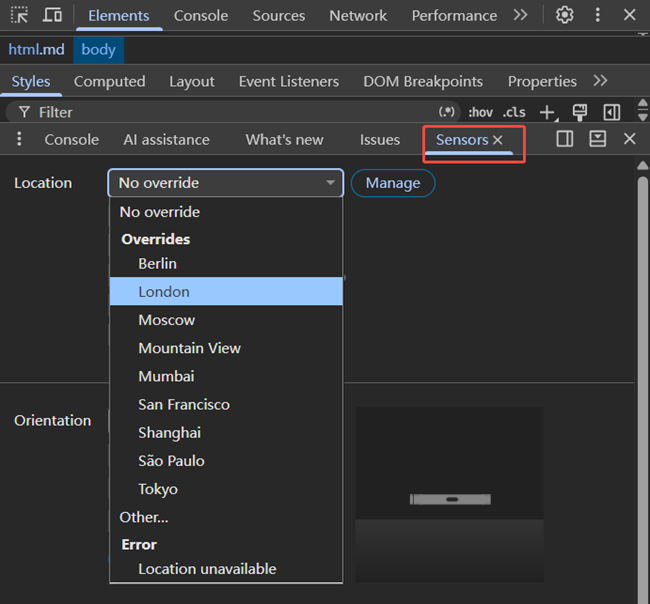The width and height of the screenshot is (650, 604).
Task: Toggle the regex filter icon
Action: point(446,112)
